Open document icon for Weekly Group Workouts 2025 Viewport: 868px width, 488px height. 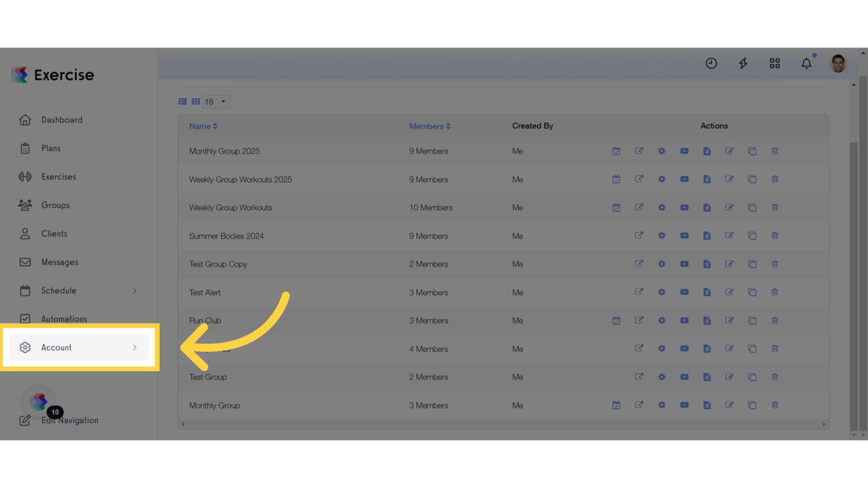(x=707, y=179)
